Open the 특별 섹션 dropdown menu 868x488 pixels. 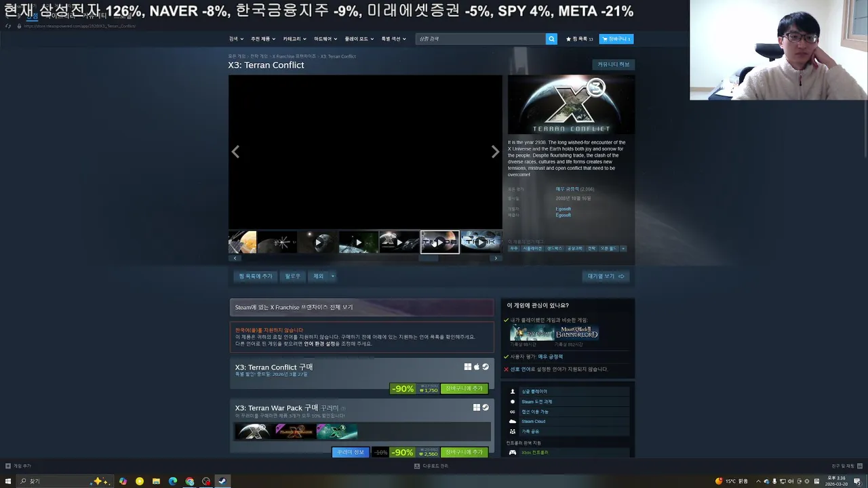394,39
